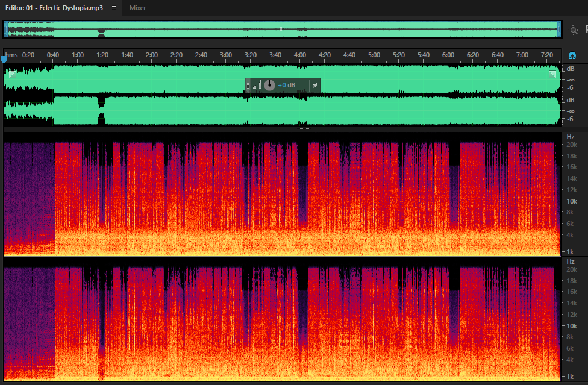Viewport: 588px width, 385px height.
Task: Click the hms label on the time ruler
Action: [x=11, y=55]
